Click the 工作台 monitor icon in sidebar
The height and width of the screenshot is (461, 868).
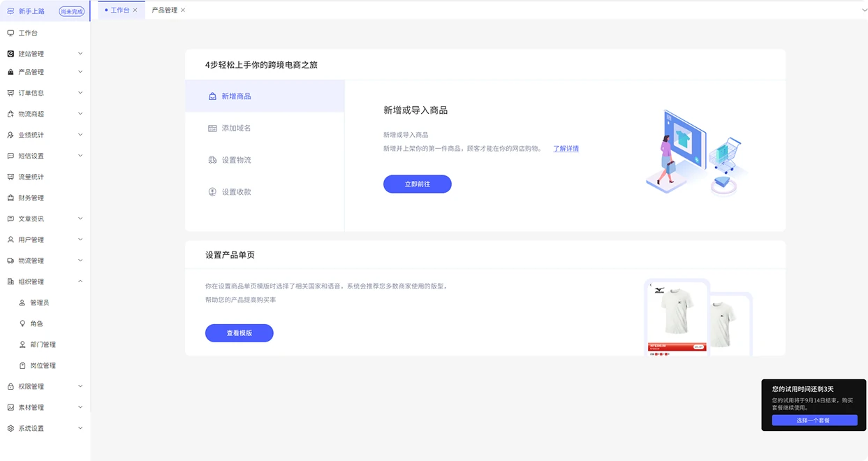tap(10, 33)
